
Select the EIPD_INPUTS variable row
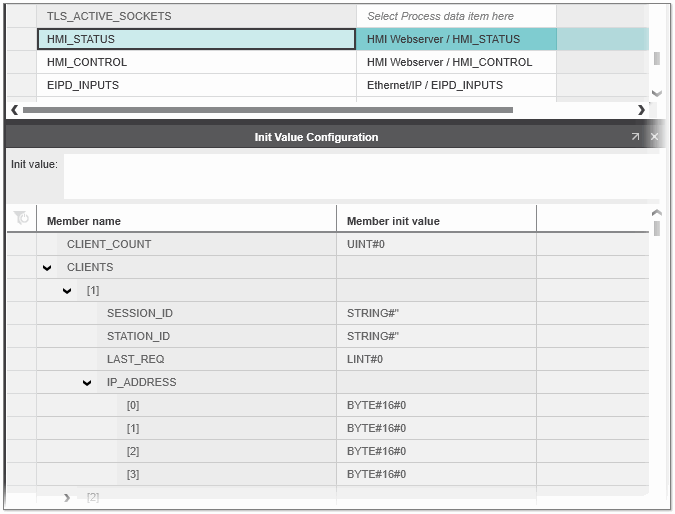click(196, 85)
